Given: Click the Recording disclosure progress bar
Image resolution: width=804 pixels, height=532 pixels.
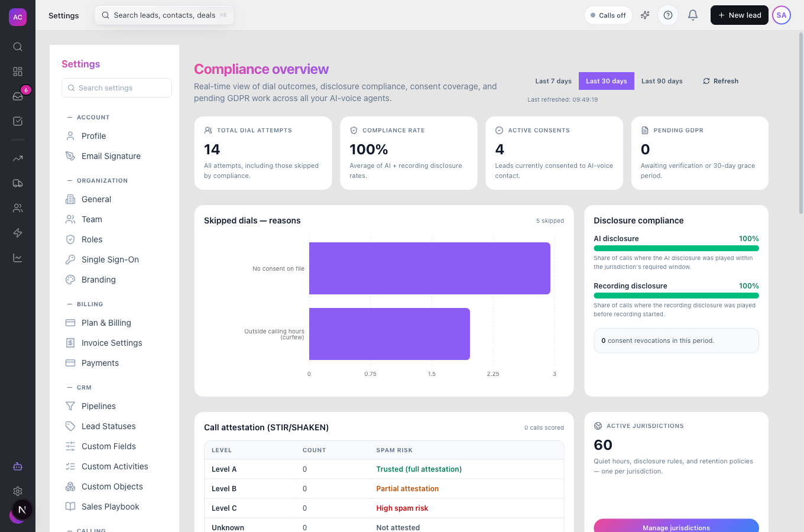Looking at the screenshot, I should 676,296.
